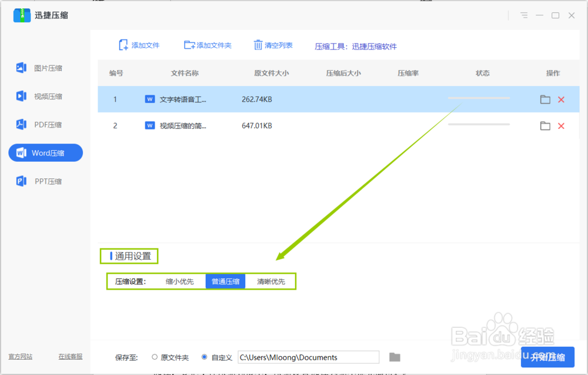This screenshot has height=375, width=588.
Task: Choose 普通压缩 compression mode
Action: coord(225,281)
